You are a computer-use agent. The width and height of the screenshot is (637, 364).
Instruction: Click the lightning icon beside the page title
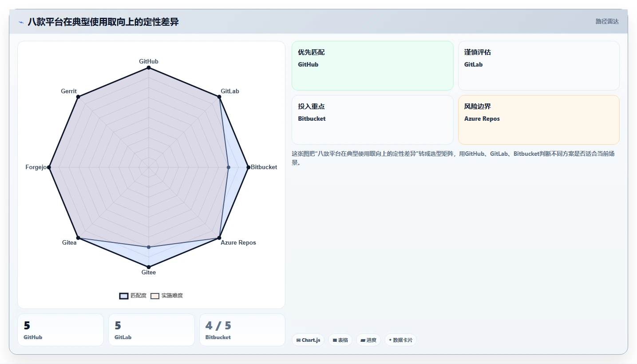21,22
